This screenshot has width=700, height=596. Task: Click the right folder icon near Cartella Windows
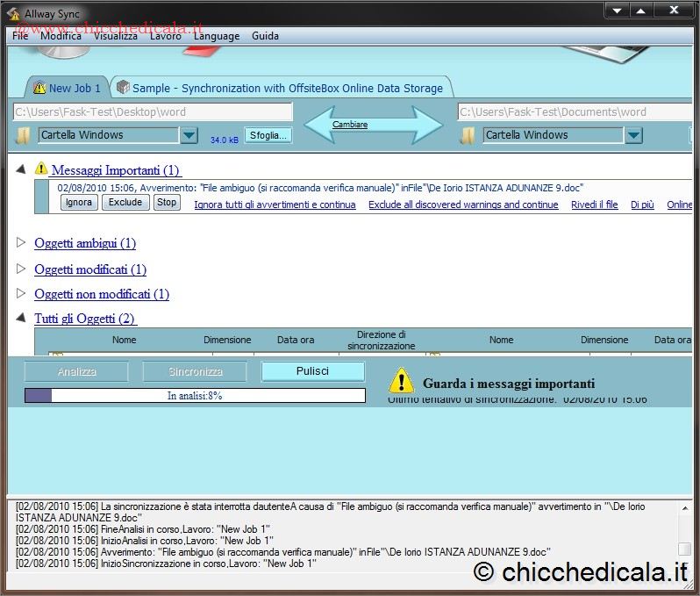tap(468, 135)
